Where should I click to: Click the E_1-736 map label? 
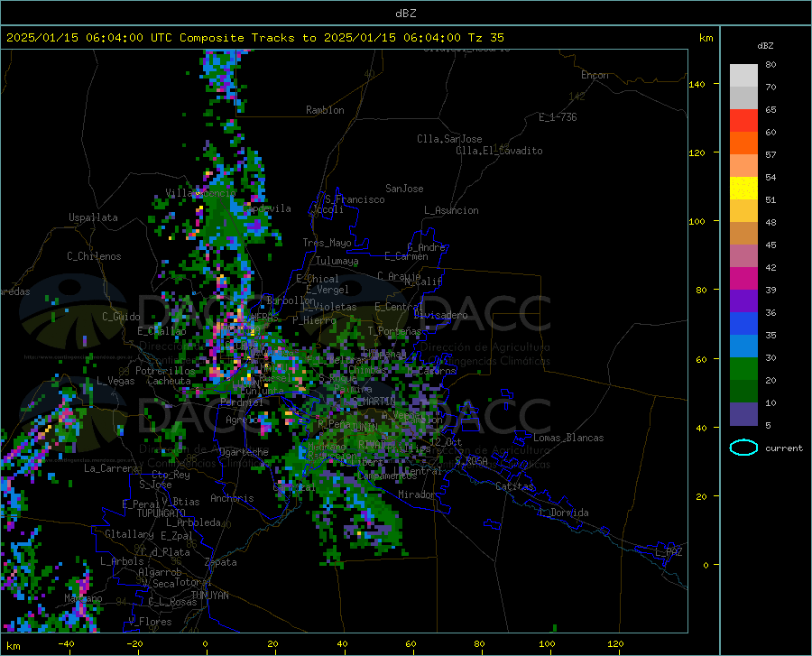tap(558, 117)
